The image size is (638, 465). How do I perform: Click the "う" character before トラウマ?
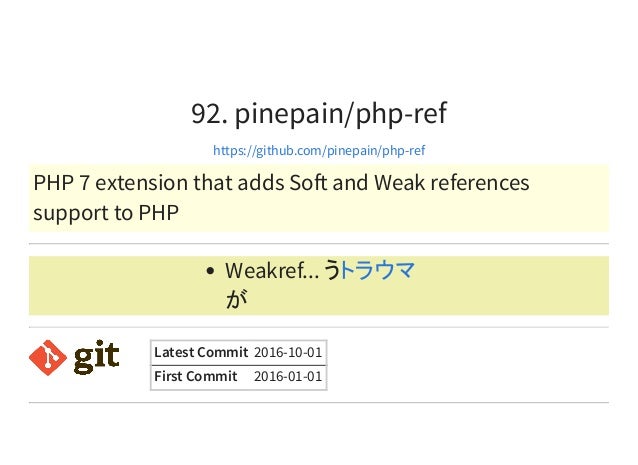(332, 270)
